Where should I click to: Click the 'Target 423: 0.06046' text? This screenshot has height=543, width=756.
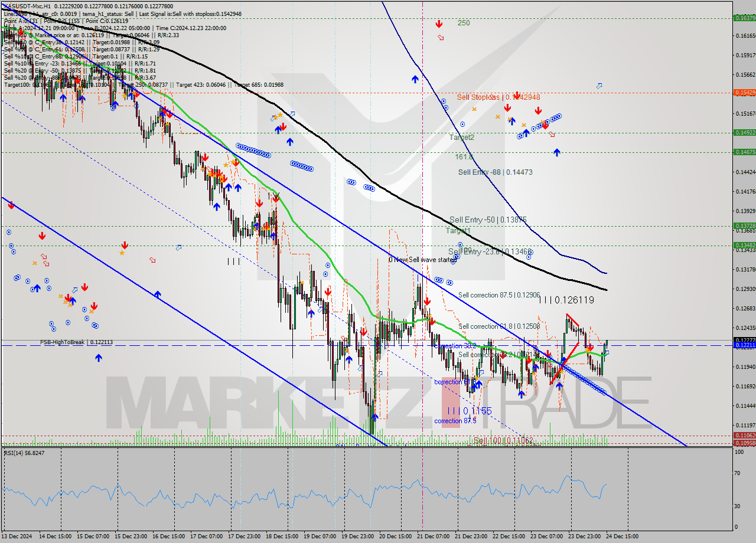coord(204,84)
